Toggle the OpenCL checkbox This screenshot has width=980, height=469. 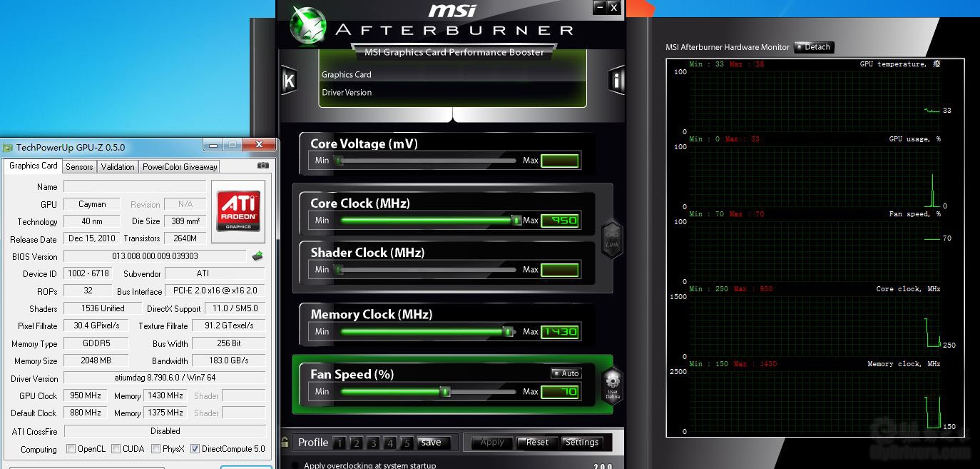71,449
